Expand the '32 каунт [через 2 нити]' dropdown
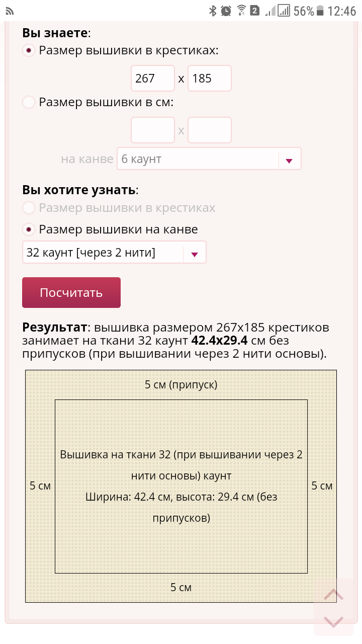The image size is (362, 644). 114,253
